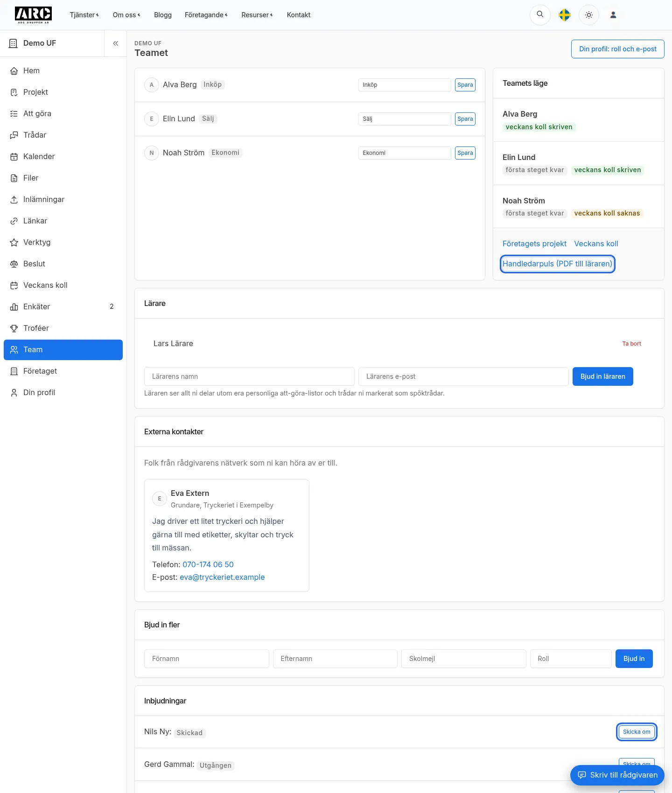
Task: Switch language via the Swedish flag icon
Action: click(565, 15)
